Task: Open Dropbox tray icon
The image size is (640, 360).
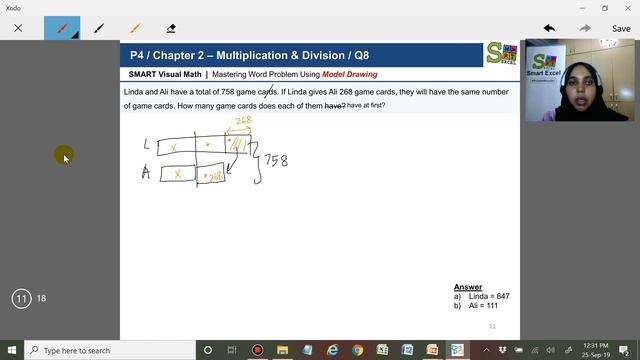Action: click(502, 350)
